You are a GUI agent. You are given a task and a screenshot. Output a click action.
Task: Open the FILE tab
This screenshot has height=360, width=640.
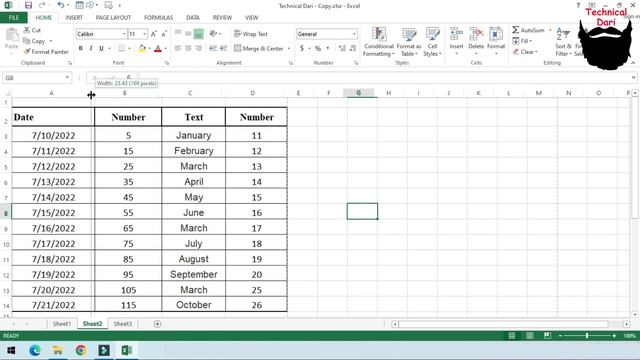pos(14,18)
